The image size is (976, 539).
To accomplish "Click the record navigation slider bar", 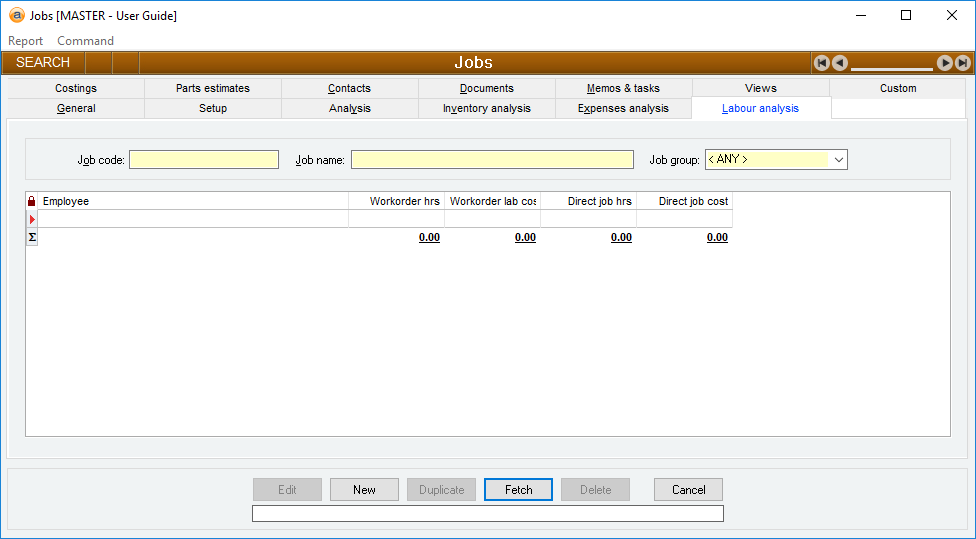I will click(x=891, y=68).
